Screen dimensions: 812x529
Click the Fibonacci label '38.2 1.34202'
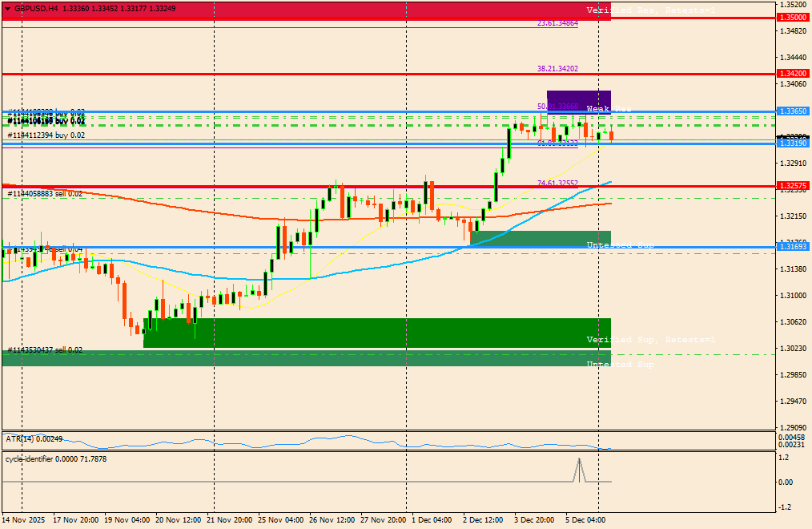coord(557,68)
